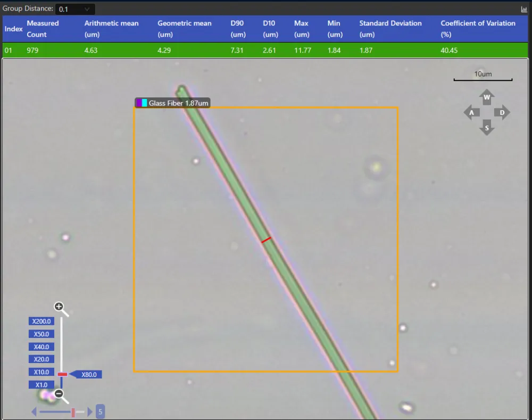Screen dimensions: 532x420
Task: Open the chart icon at top right
Action: coord(524,9)
